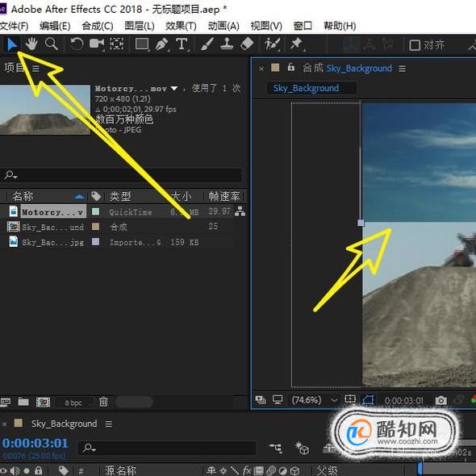Screen dimensions: 476x476
Task: Click label color of Sky_Bac...und composition row
Action: [x=96, y=227]
